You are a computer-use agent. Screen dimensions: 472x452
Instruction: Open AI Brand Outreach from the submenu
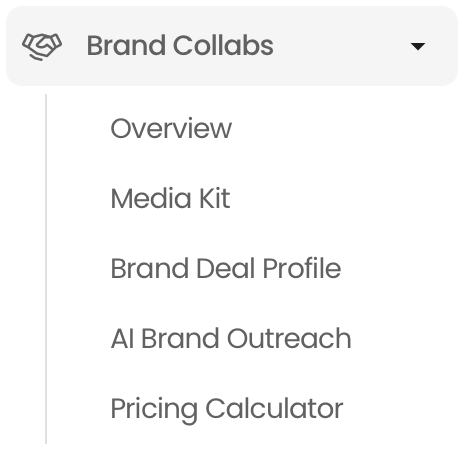231,339
